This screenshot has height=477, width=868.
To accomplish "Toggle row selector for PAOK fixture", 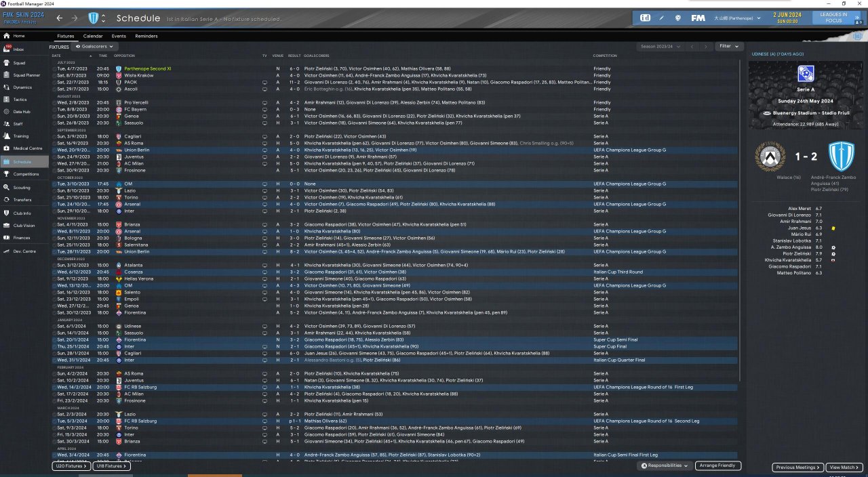I will [54, 82].
